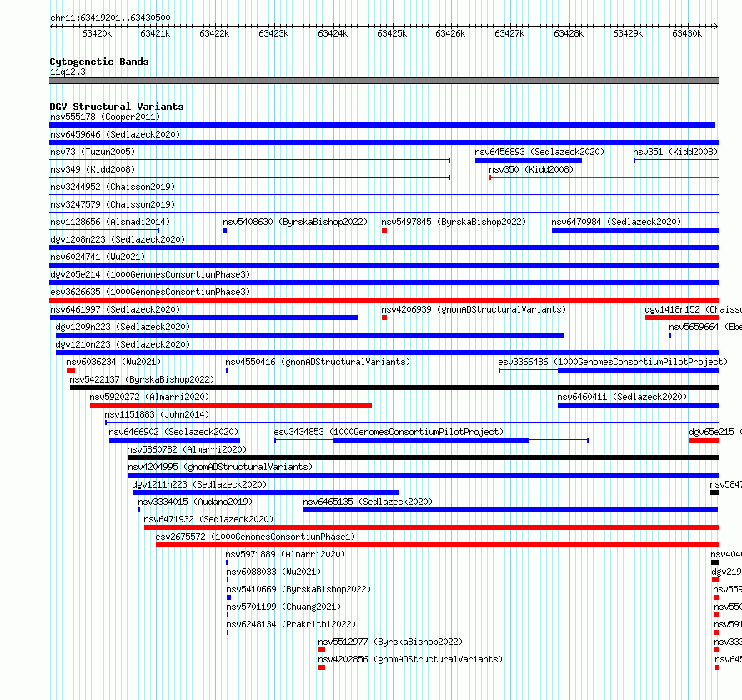
Task: Click the esv3434853 thick blue bar
Action: [x=431, y=440]
